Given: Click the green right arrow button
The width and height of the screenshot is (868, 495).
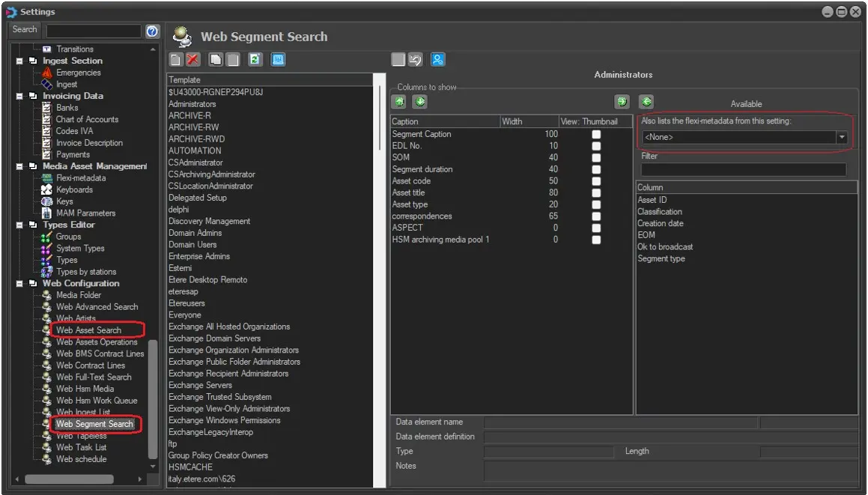Looking at the screenshot, I should click(621, 102).
